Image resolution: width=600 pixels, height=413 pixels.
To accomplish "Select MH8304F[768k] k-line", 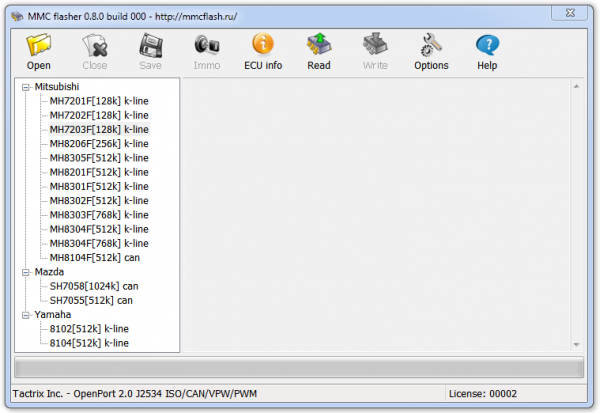I will click(x=99, y=243).
